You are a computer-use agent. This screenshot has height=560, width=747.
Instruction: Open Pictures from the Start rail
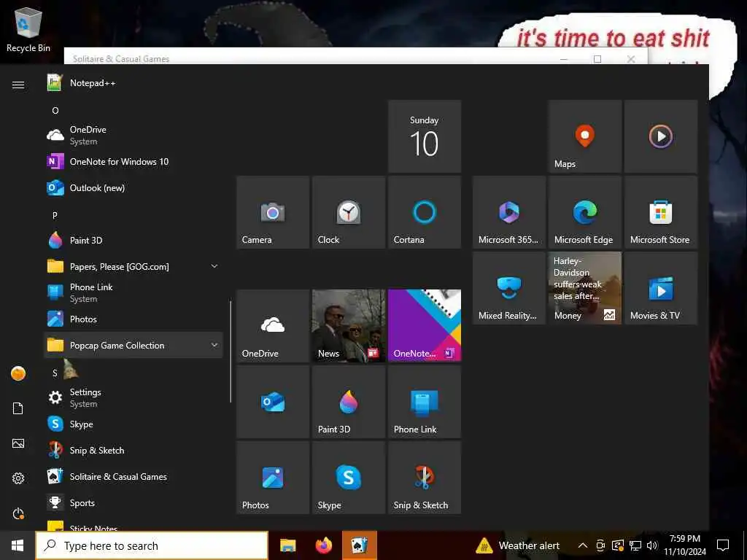[x=18, y=444]
